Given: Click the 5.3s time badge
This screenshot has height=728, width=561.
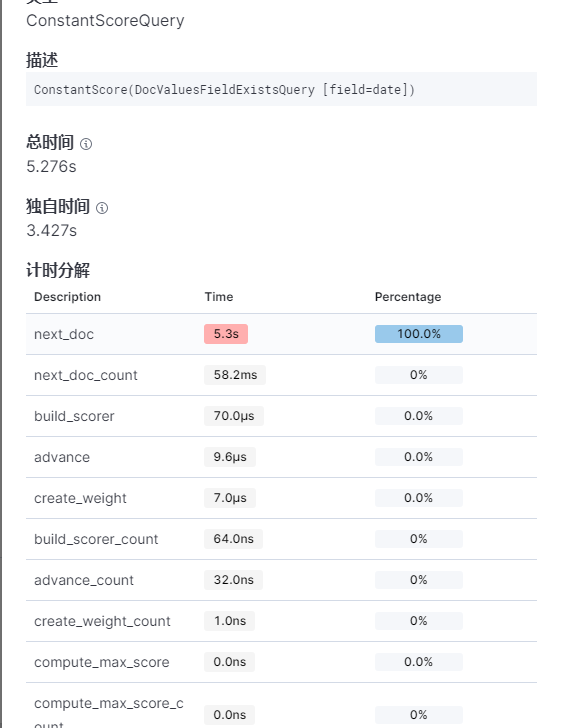Looking at the screenshot, I should tap(226, 334).
